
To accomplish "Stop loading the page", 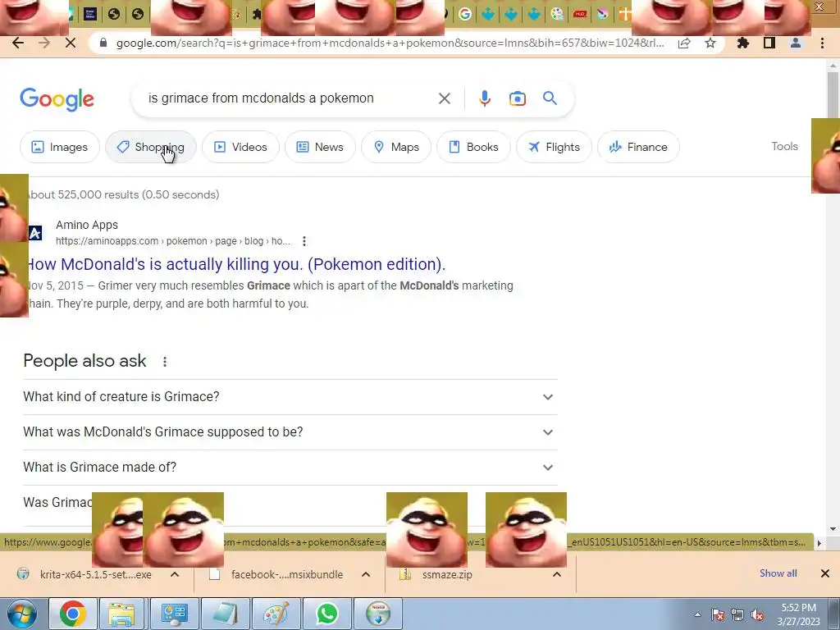I will pyautogui.click(x=71, y=43).
